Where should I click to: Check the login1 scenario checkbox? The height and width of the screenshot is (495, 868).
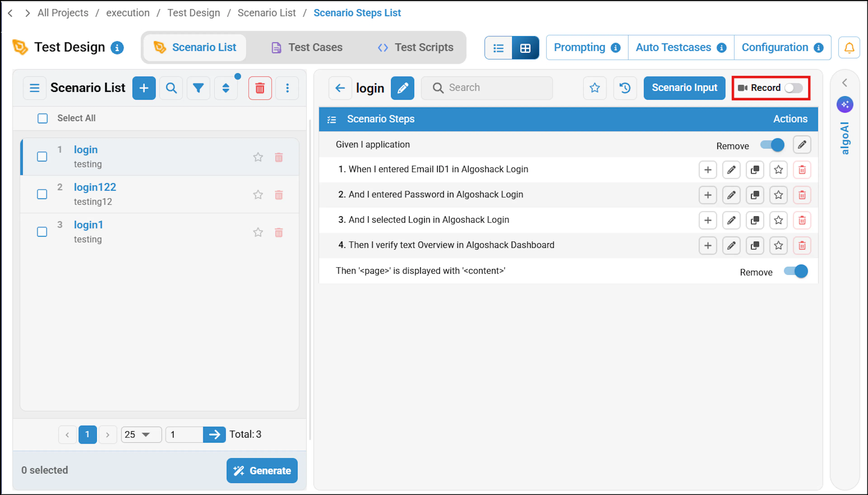pos(42,232)
